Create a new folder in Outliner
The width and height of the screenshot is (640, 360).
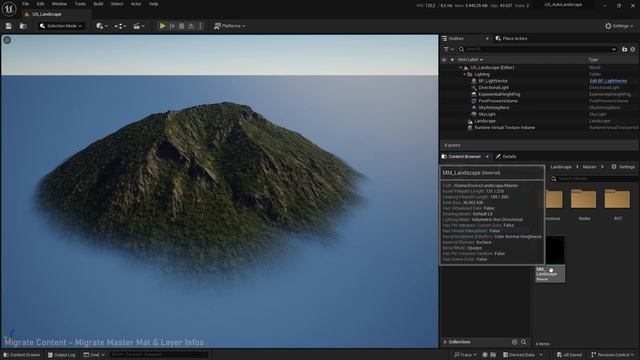(x=624, y=49)
